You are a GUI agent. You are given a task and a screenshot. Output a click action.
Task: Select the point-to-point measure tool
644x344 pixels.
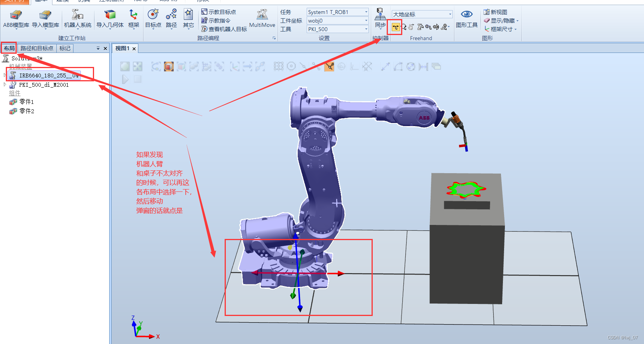click(385, 67)
